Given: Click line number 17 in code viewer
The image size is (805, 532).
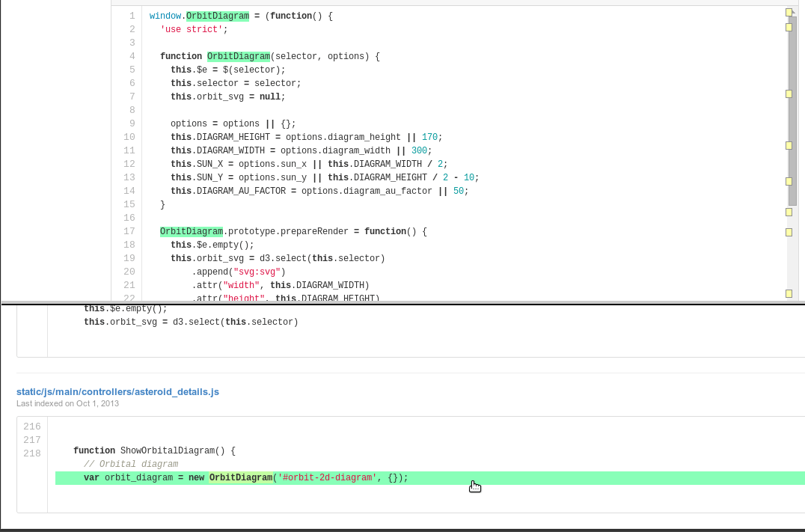Looking at the screenshot, I should [x=129, y=232].
